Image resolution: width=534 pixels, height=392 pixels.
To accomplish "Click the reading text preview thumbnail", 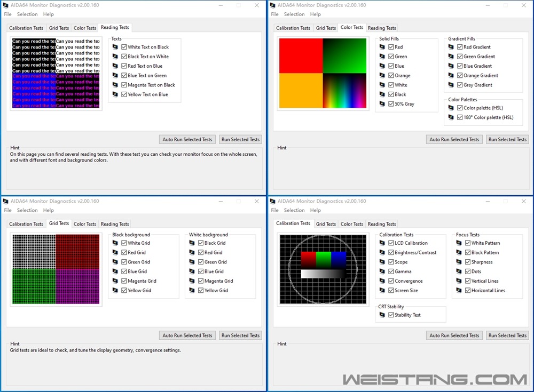I will [x=56, y=73].
